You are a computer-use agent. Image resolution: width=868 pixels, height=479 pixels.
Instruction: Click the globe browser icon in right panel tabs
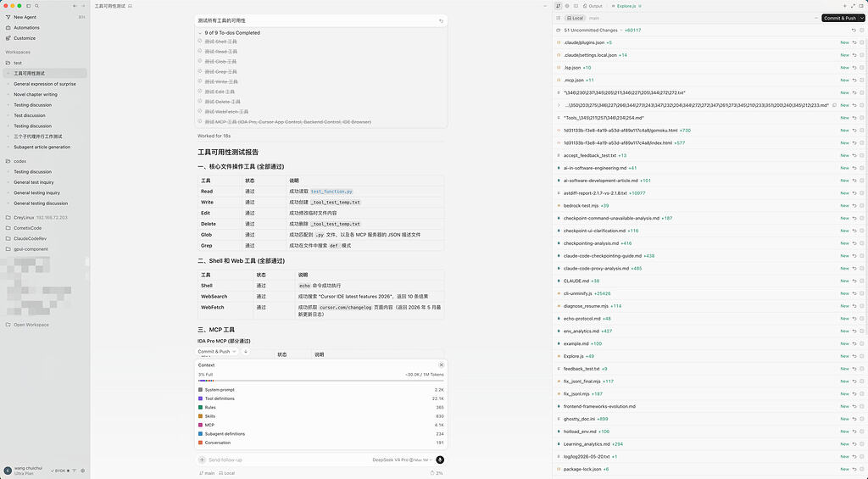pos(567,6)
